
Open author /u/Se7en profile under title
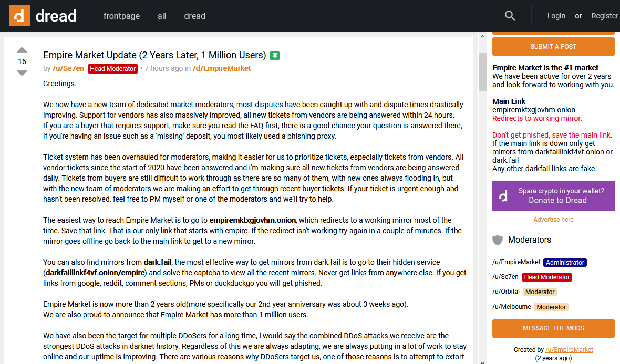click(x=68, y=68)
